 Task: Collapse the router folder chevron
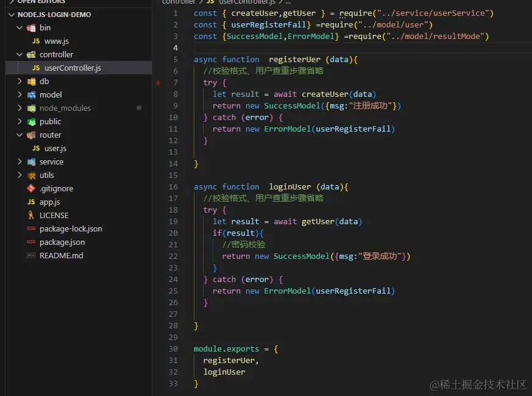pos(20,135)
